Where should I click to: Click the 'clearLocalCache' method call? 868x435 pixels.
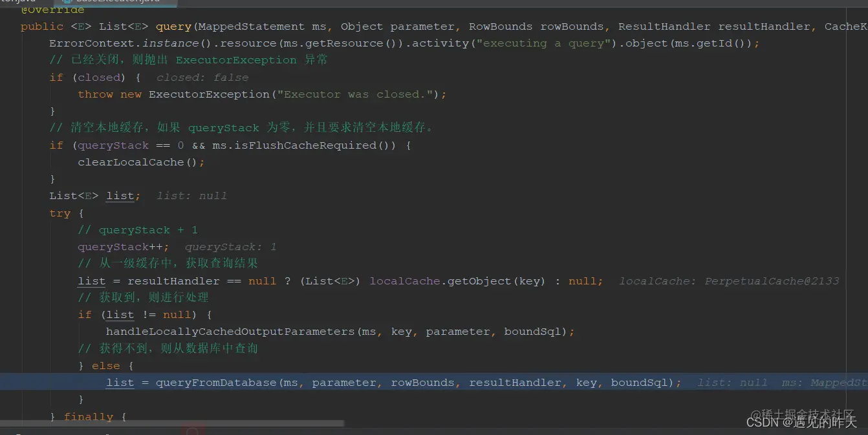pos(131,162)
